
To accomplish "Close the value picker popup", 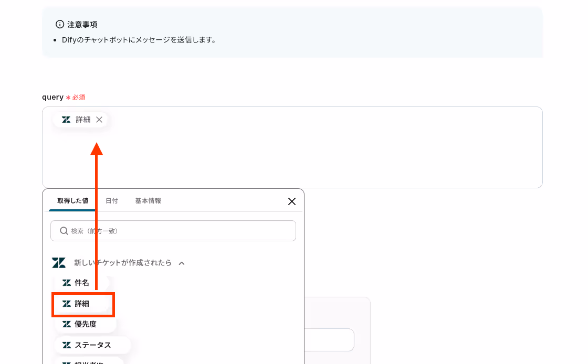I will point(292,201).
